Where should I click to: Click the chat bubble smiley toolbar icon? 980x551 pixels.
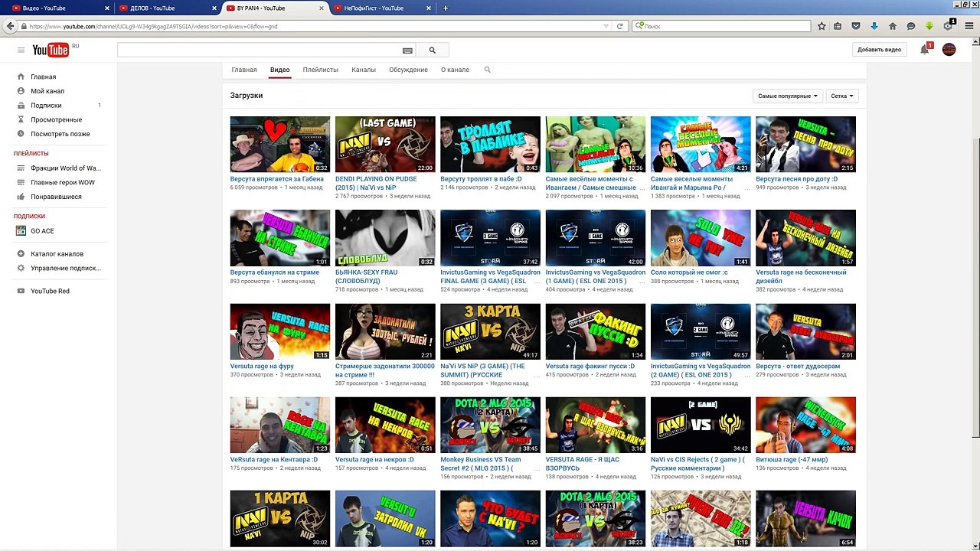tap(911, 26)
